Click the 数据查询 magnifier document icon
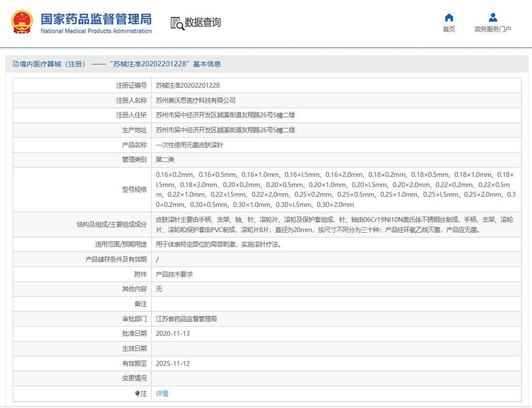This screenshot has height=408, width=532. pyautogui.click(x=177, y=23)
